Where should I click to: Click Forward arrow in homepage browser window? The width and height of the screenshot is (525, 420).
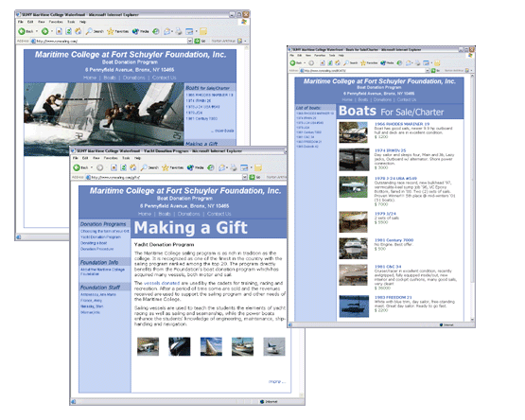[x=44, y=31]
